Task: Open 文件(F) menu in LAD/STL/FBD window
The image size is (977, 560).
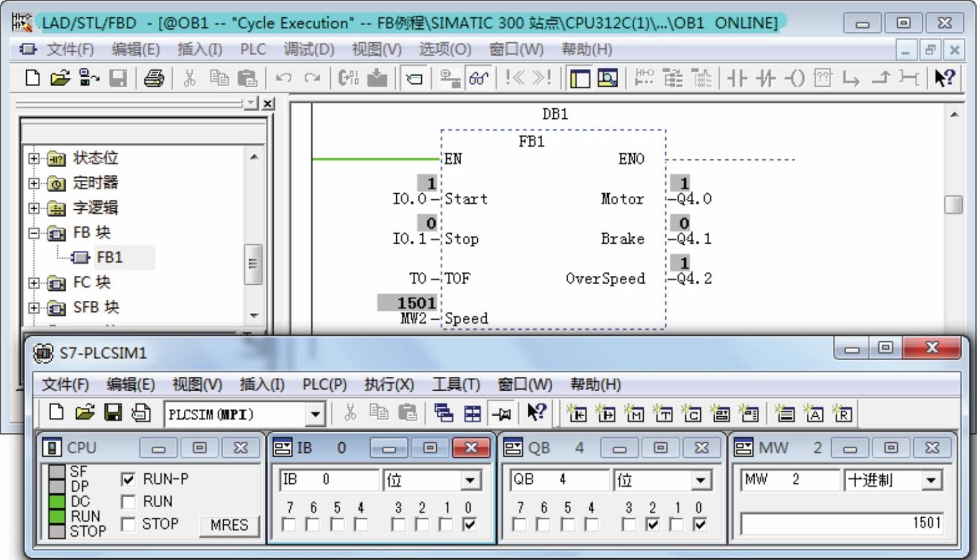Action: 70,49
